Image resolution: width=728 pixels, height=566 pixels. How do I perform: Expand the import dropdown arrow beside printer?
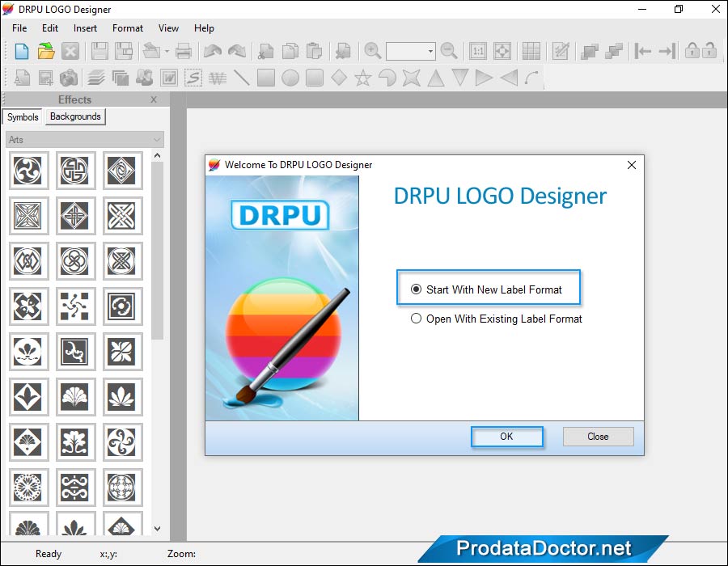coord(167,51)
